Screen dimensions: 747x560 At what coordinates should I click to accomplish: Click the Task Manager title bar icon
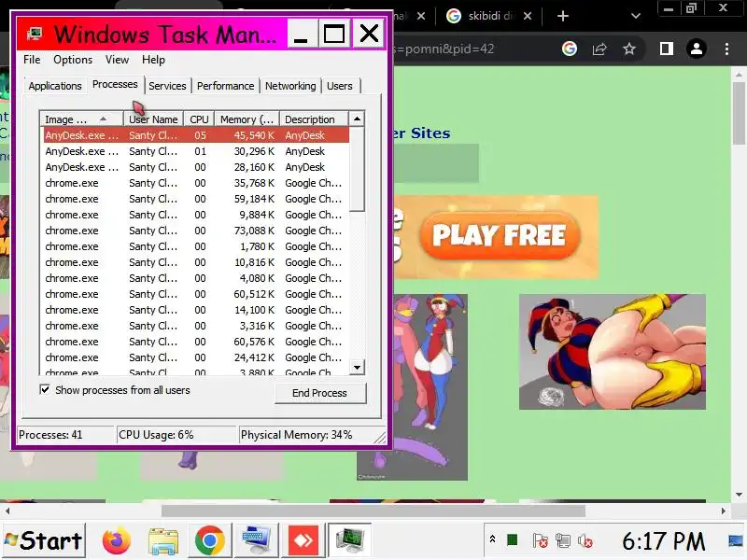tap(35, 34)
